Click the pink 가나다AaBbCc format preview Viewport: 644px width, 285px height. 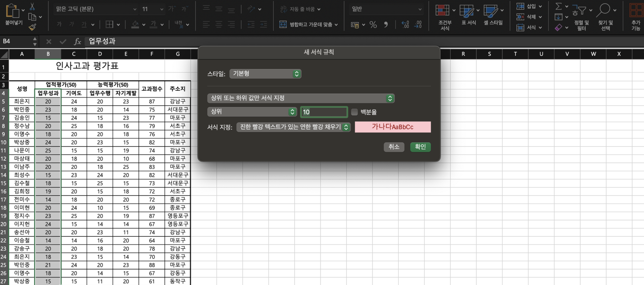[393, 127]
